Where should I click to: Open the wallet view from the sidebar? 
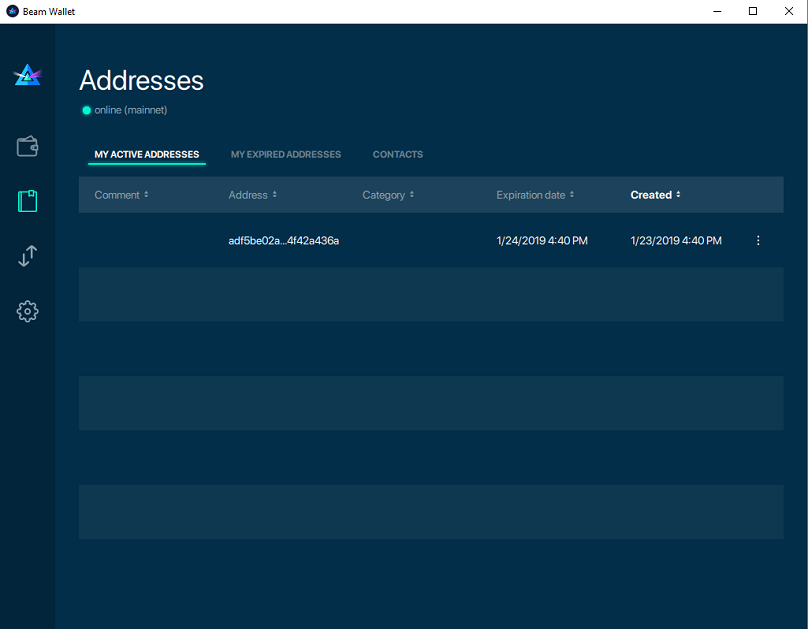tap(27, 145)
